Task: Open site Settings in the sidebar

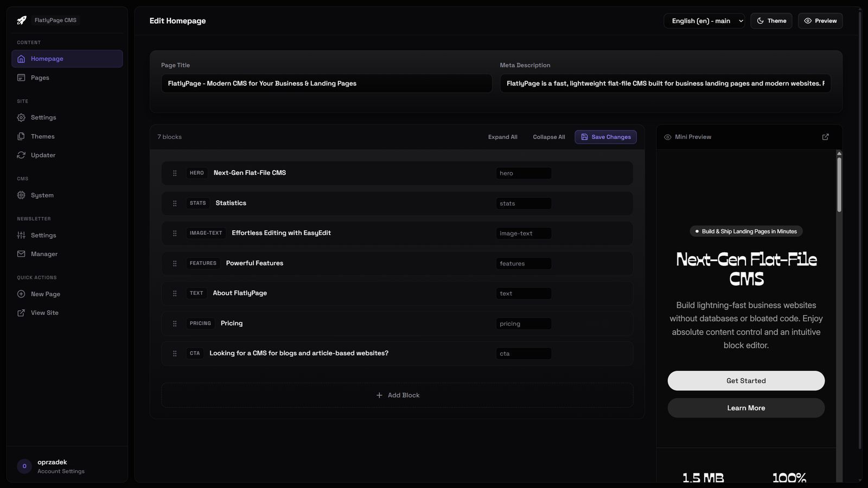Action: (x=67, y=117)
